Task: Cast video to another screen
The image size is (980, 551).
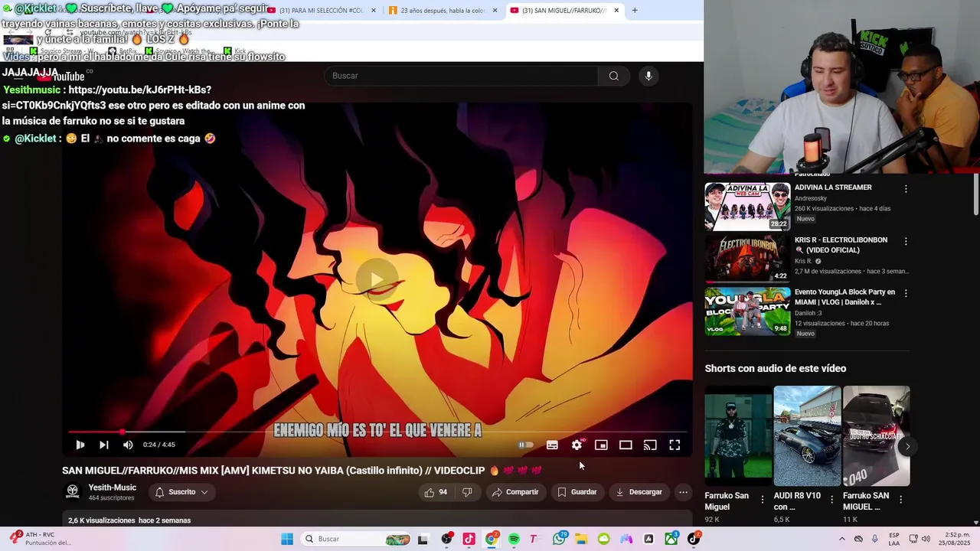Action: [x=650, y=445]
